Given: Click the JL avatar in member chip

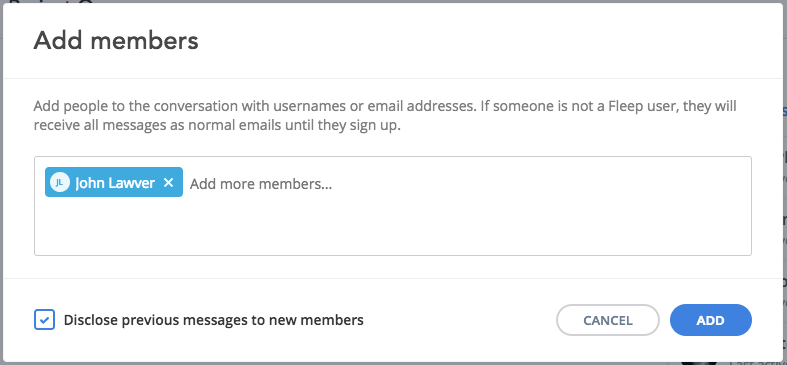Looking at the screenshot, I should (59, 183).
